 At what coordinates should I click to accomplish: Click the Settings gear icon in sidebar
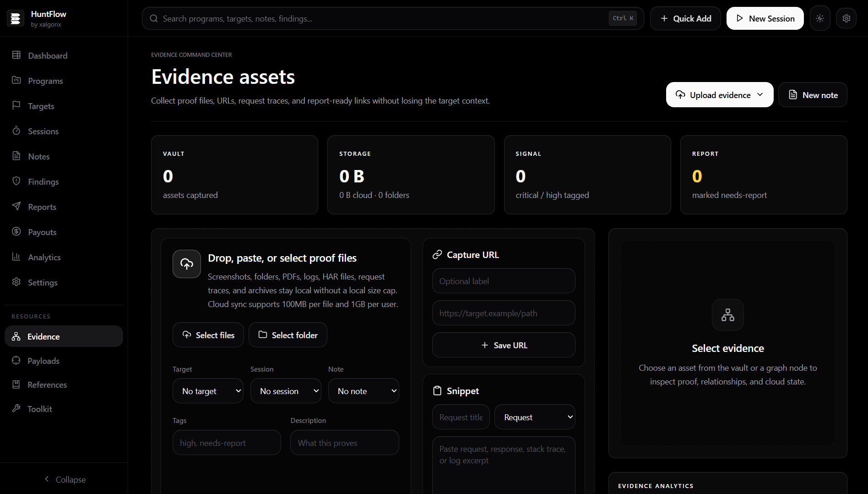click(x=16, y=282)
